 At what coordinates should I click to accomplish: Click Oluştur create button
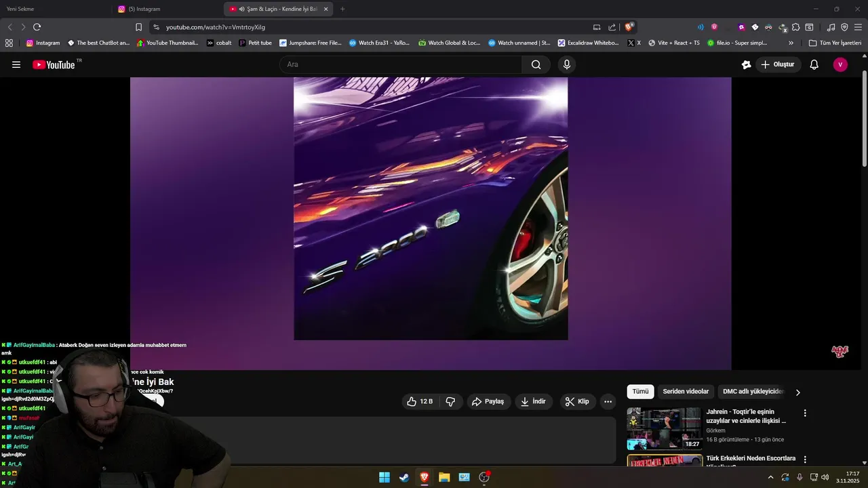[x=778, y=64]
